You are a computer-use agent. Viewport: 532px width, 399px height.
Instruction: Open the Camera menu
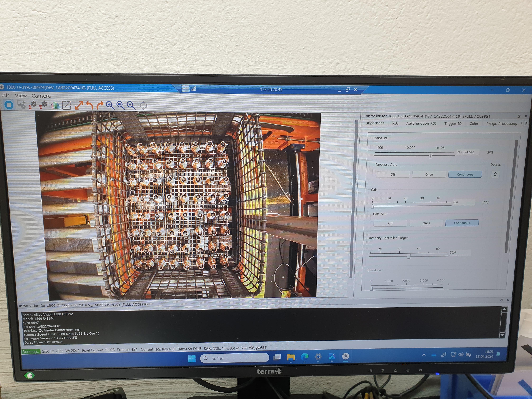tap(41, 96)
